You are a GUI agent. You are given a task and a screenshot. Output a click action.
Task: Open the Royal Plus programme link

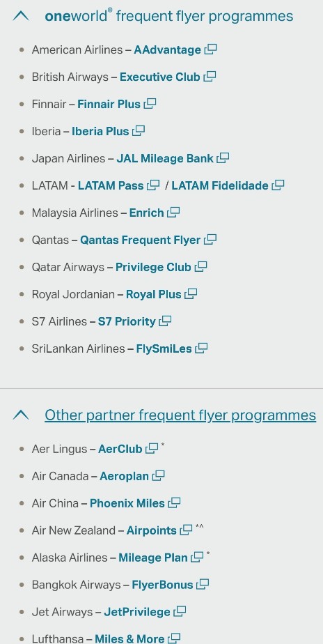tap(154, 295)
